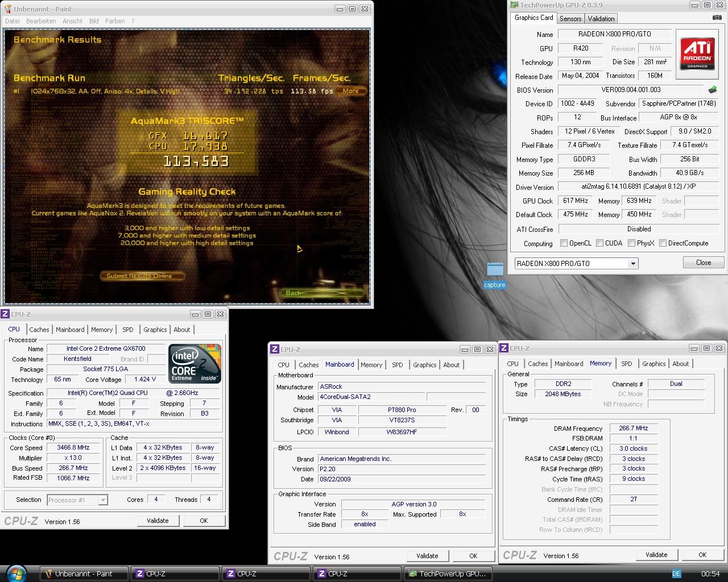Enable the OpenCL checkbox
728x582 pixels.
click(x=564, y=243)
